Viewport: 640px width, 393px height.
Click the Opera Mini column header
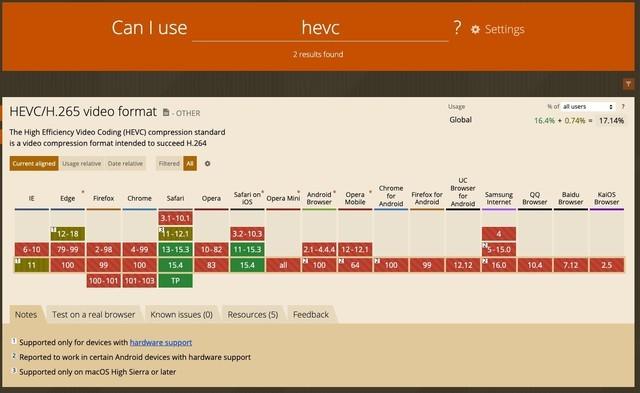(x=283, y=198)
